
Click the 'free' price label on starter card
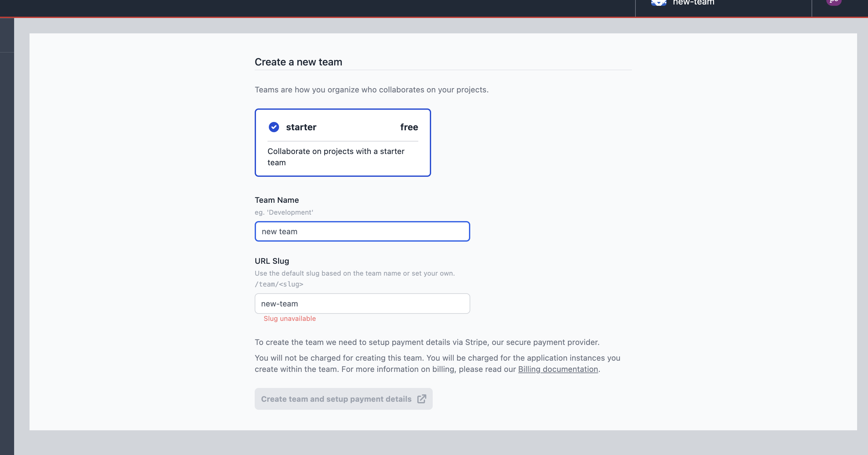click(409, 127)
